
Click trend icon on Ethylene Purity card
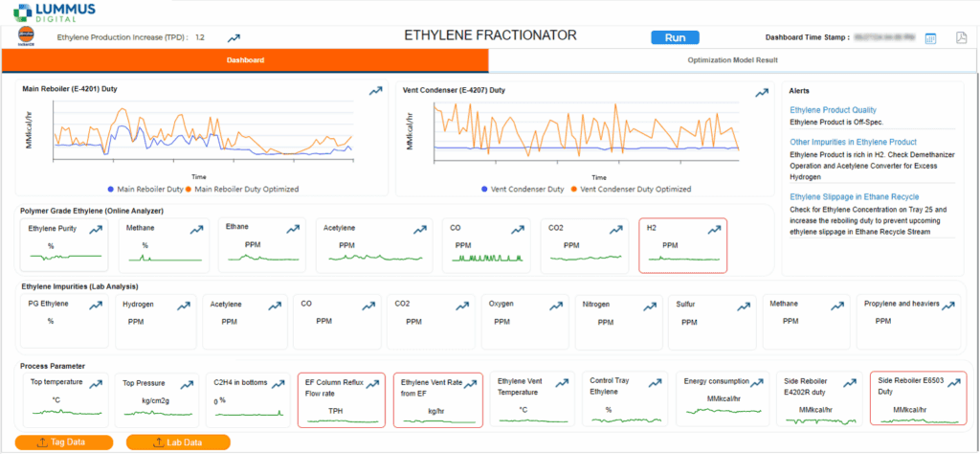pos(96,230)
